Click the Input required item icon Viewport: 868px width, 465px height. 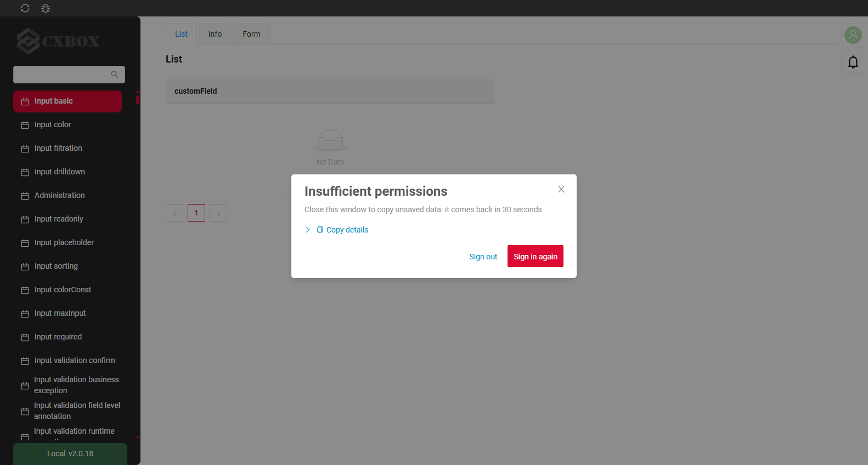pos(25,338)
